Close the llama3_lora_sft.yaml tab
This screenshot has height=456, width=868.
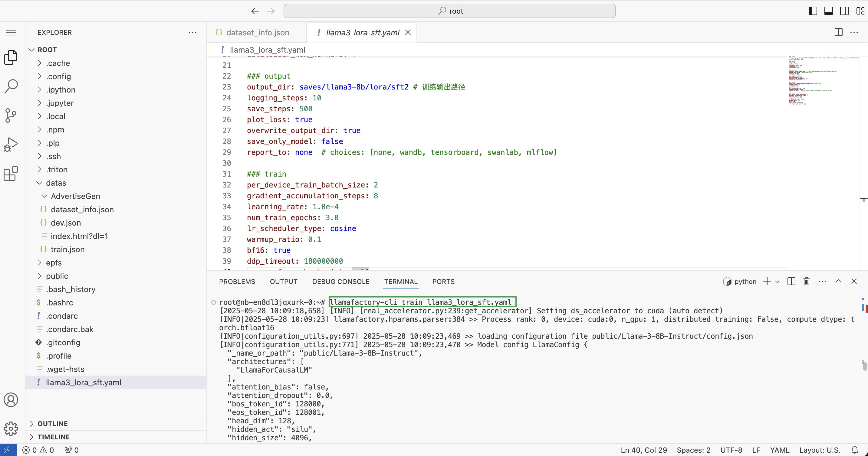click(x=408, y=32)
